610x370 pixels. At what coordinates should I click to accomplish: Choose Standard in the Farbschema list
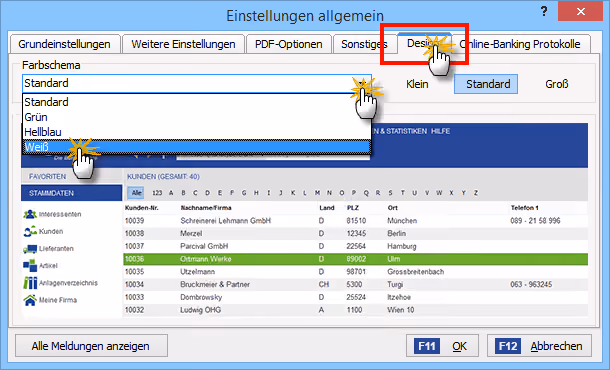197,102
